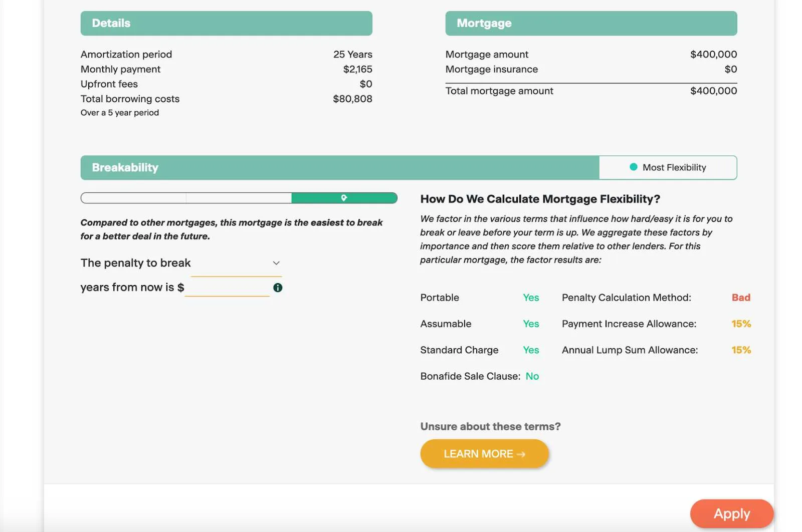Expand the penalty to break years chevron

pyautogui.click(x=276, y=263)
